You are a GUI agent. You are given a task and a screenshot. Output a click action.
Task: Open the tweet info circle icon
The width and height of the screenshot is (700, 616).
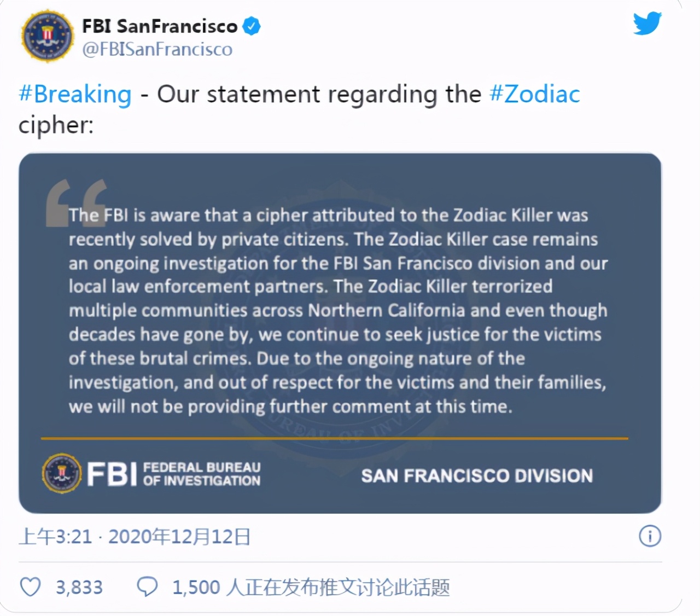(x=650, y=536)
